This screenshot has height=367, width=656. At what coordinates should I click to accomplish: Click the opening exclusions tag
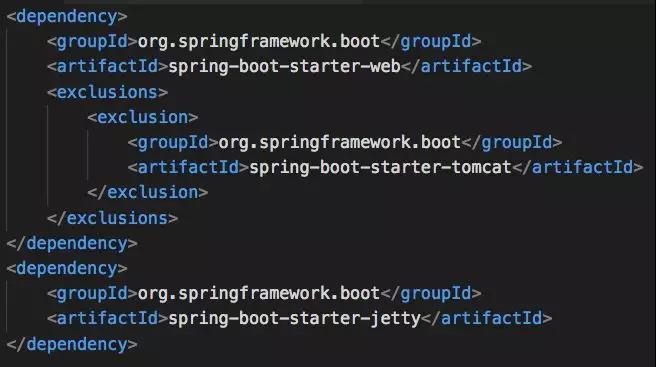pos(108,92)
